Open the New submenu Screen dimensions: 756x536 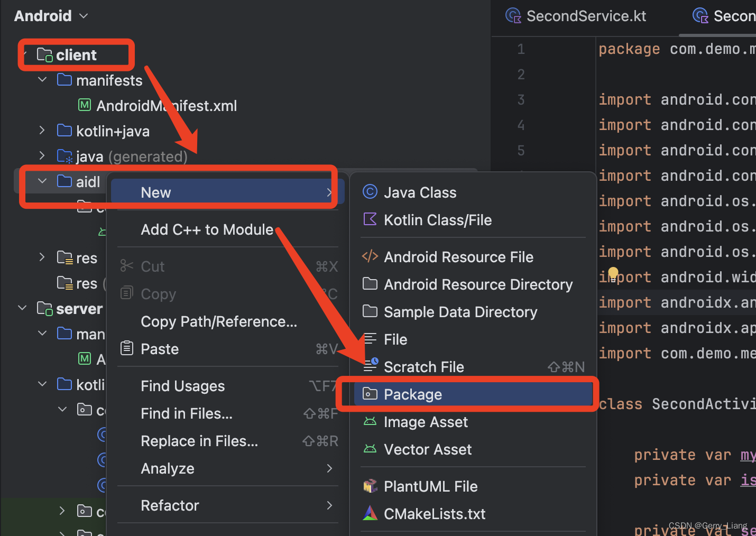[227, 192]
